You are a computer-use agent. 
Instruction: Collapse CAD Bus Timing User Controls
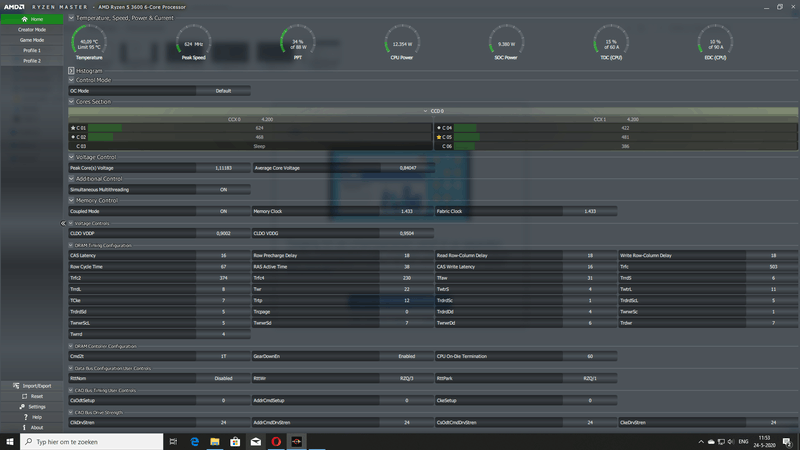pyautogui.click(x=71, y=390)
